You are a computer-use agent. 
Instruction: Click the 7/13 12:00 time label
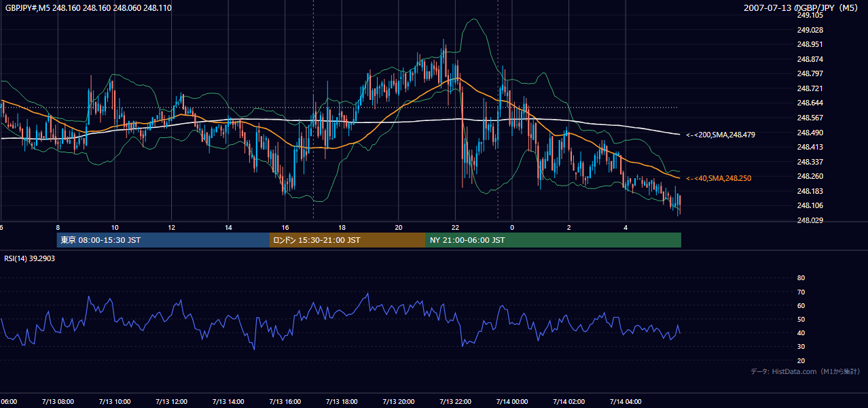[171, 402]
